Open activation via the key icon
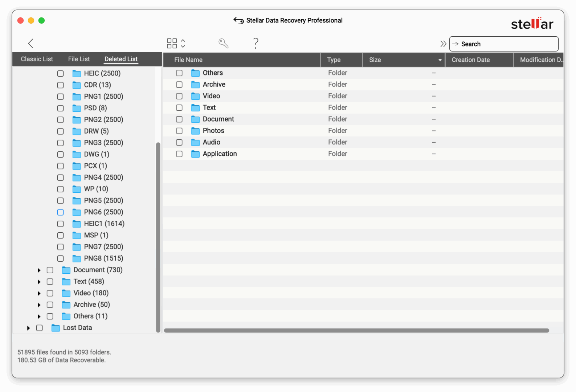This screenshot has height=392, width=576. (x=224, y=44)
